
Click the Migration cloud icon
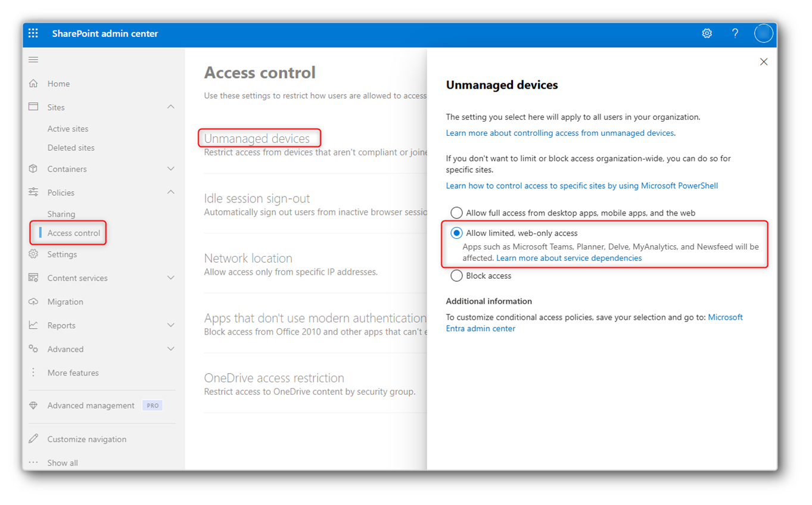point(33,301)
